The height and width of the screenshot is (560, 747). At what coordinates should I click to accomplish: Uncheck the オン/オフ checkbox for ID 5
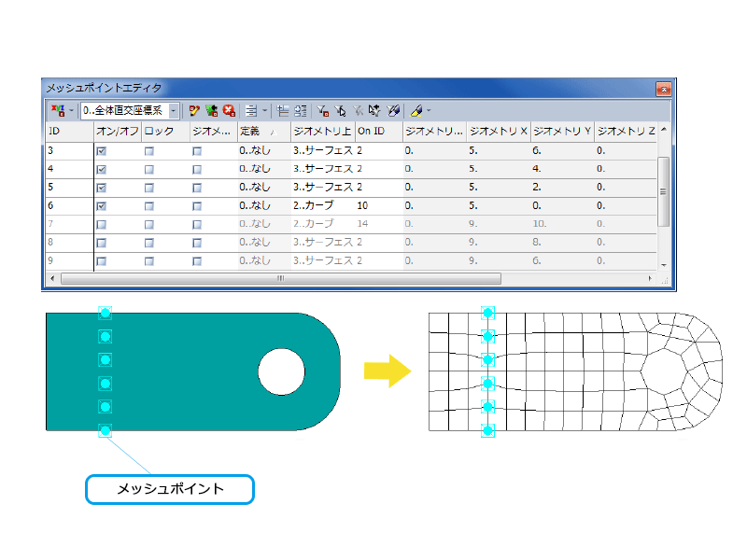tap(101, 188)
